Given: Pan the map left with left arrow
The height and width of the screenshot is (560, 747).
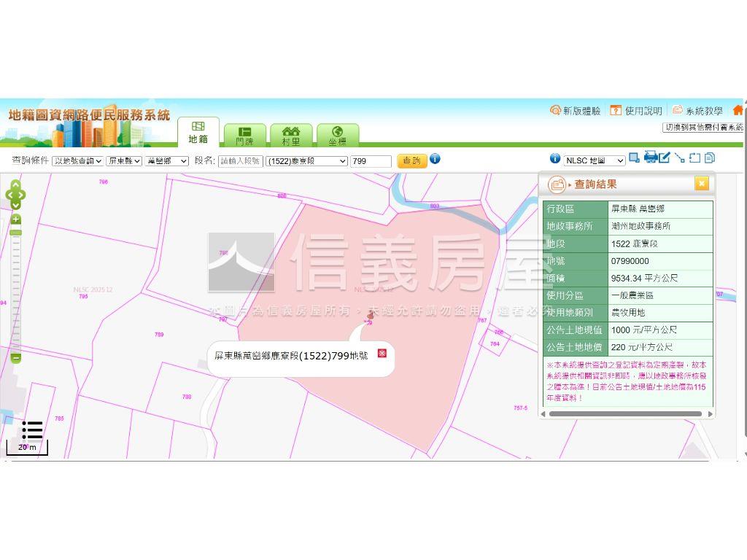Looking at the screenshot, I should (9, 195).
